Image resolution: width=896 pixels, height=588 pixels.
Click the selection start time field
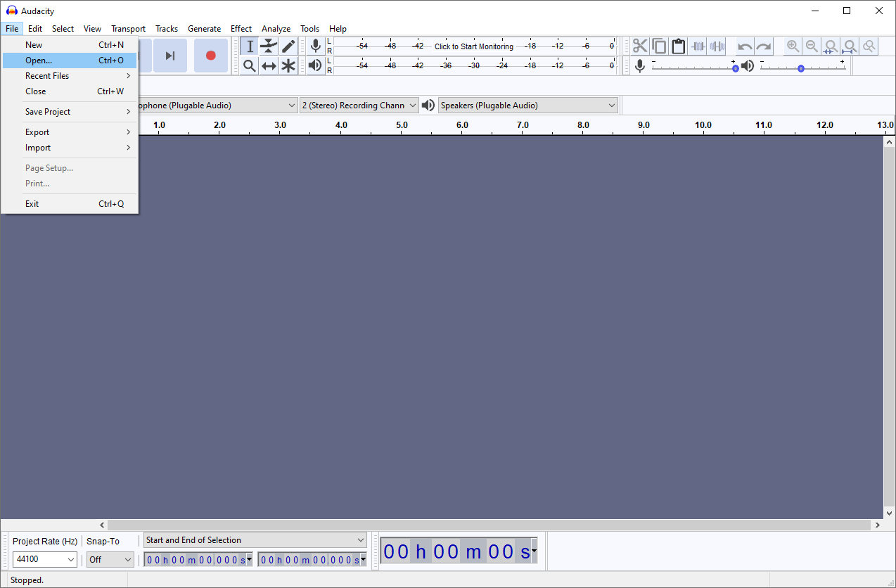click(198, 560)
